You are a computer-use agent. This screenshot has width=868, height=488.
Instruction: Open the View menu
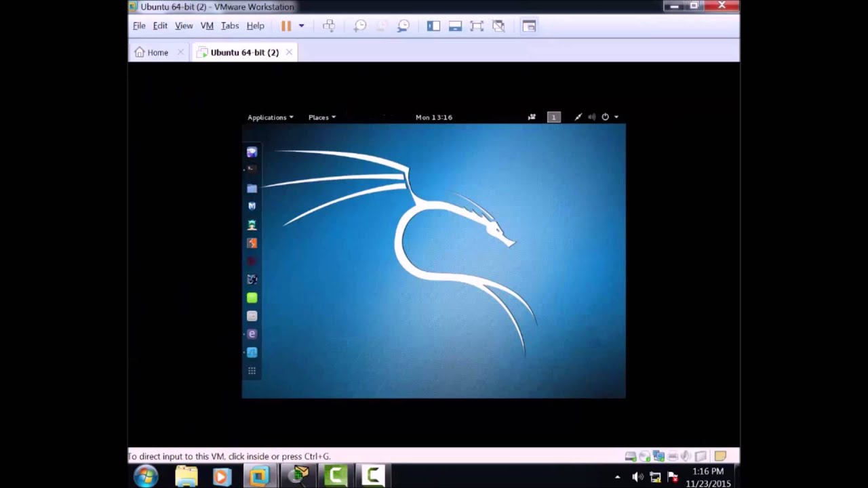pos(184,26)
